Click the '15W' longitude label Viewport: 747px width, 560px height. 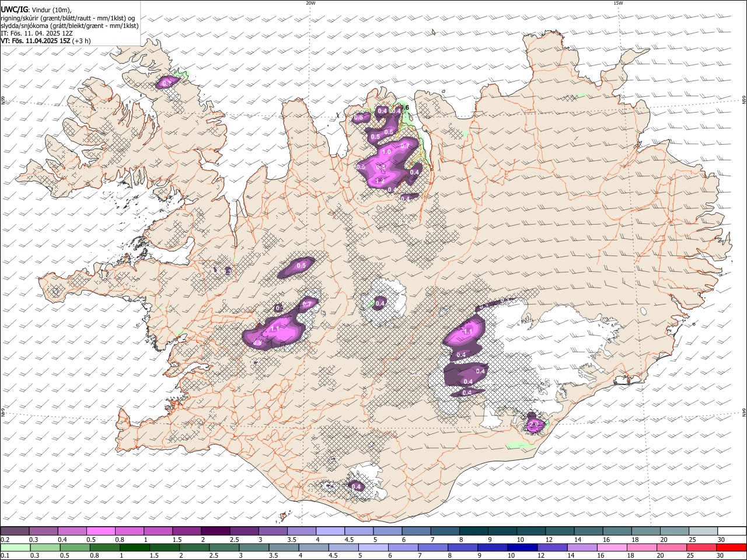[x=618, y=3]
